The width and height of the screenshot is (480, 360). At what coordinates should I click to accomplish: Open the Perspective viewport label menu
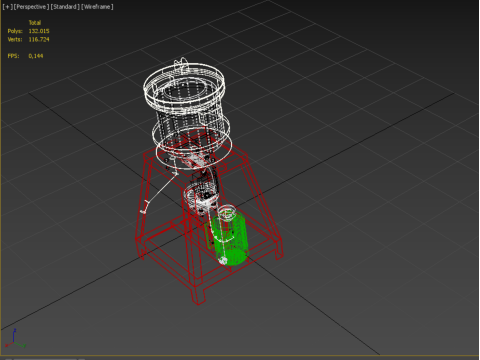coord(31,7)
